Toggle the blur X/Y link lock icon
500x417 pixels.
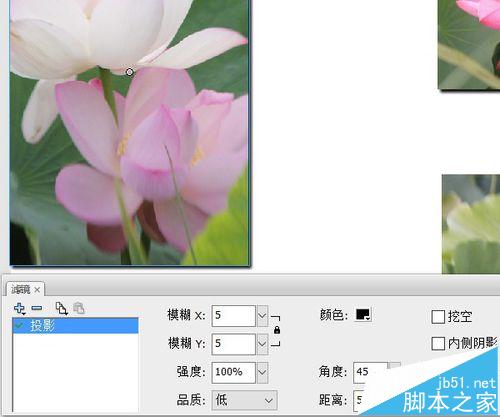tap(276, 330)
